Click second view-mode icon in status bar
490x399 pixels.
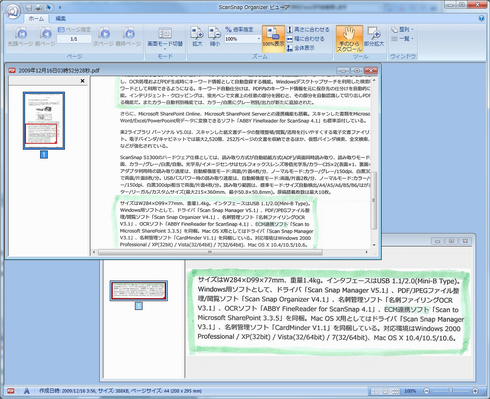[385, 391]
